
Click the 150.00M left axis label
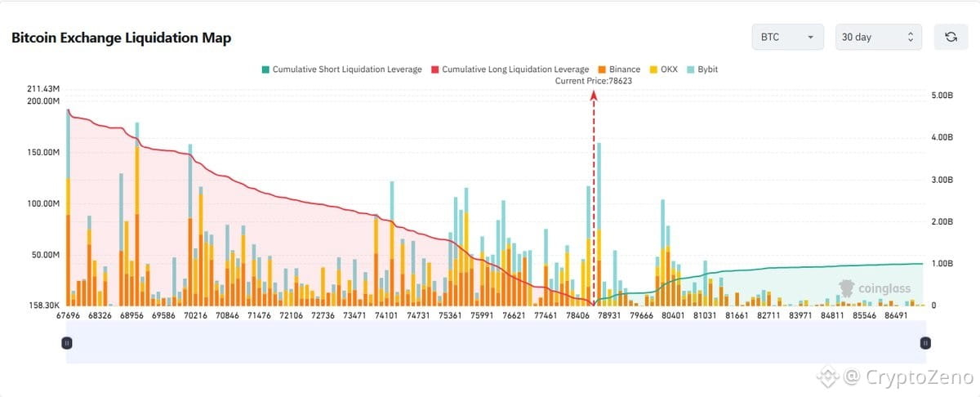click(43, 153)
